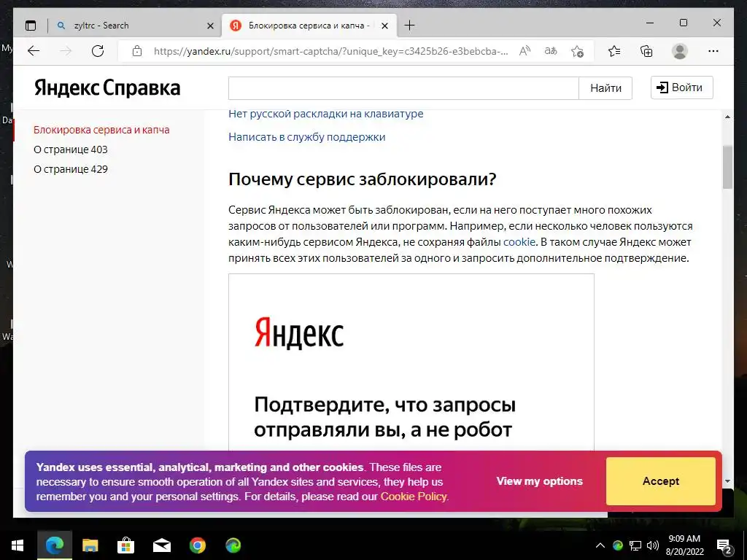
Task: Open Edge Settings and more menu
Action: click(x=713, y=51)
